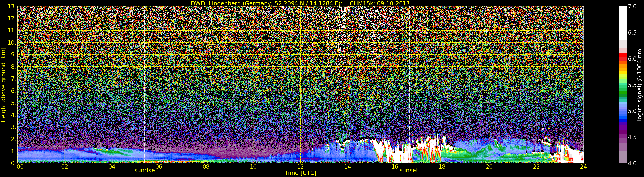Click the '20' time axis tick label
This screenshot has width=644, height=177.
pos(489,167)
